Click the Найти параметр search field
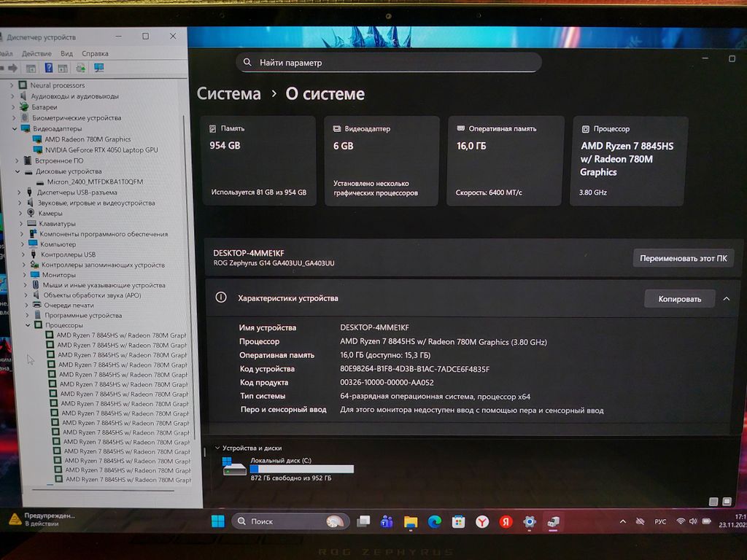Viewport: 747px width, 560px height. 388,63
